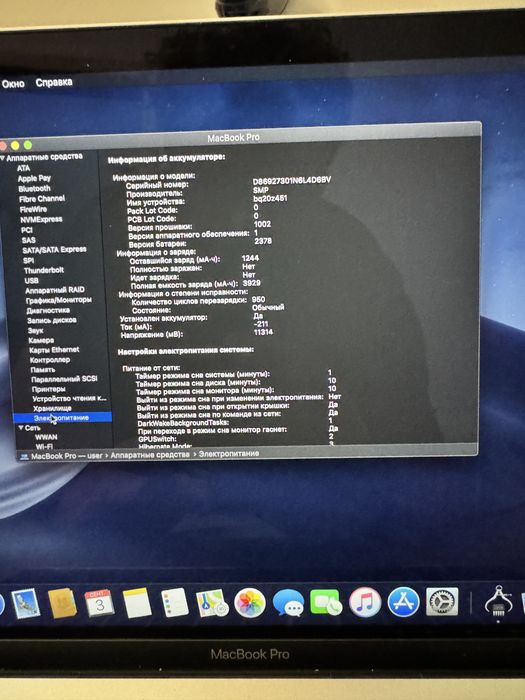Select Диагностика in the sidebar
Screen dimensions: 525x700
pos(48,310)
